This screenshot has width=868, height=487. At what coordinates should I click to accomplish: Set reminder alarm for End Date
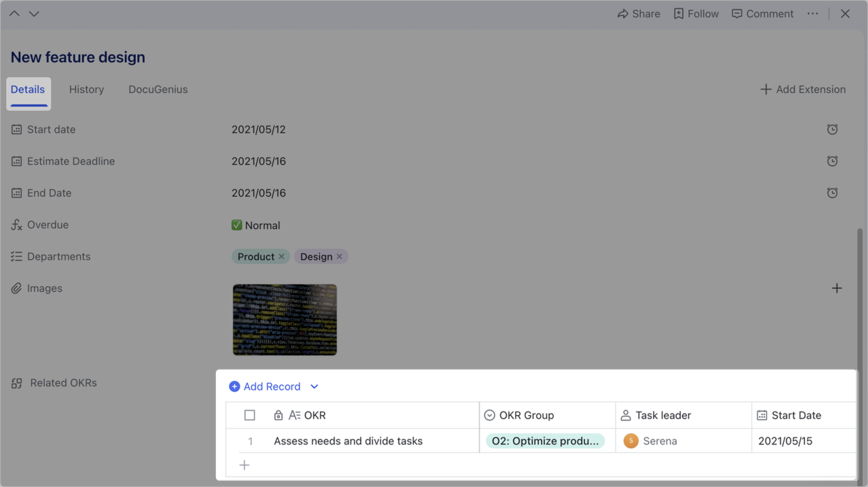click(832, 193)
